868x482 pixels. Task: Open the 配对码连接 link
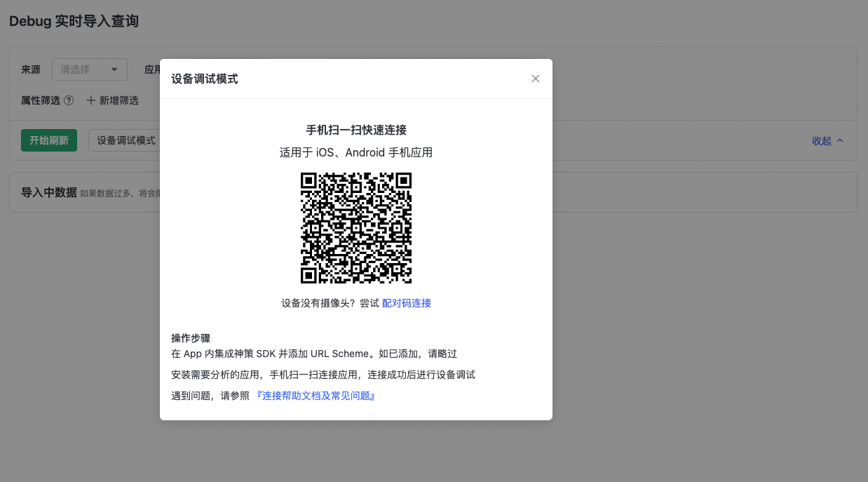click(407, 303)
